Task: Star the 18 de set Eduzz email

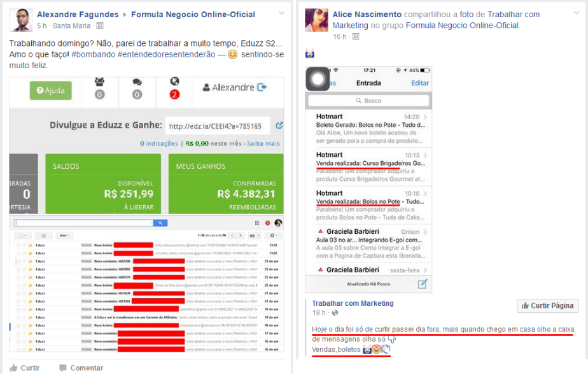Action: (x=24, y=325)
